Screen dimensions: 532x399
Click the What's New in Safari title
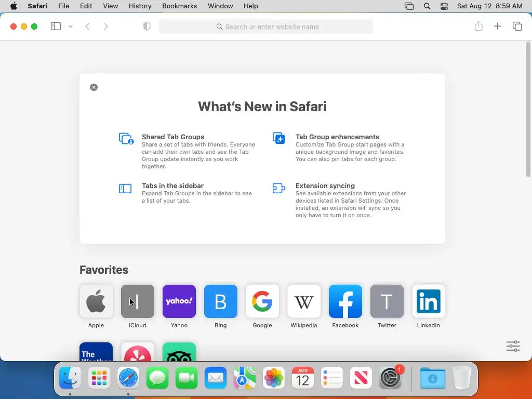point(262,107)
